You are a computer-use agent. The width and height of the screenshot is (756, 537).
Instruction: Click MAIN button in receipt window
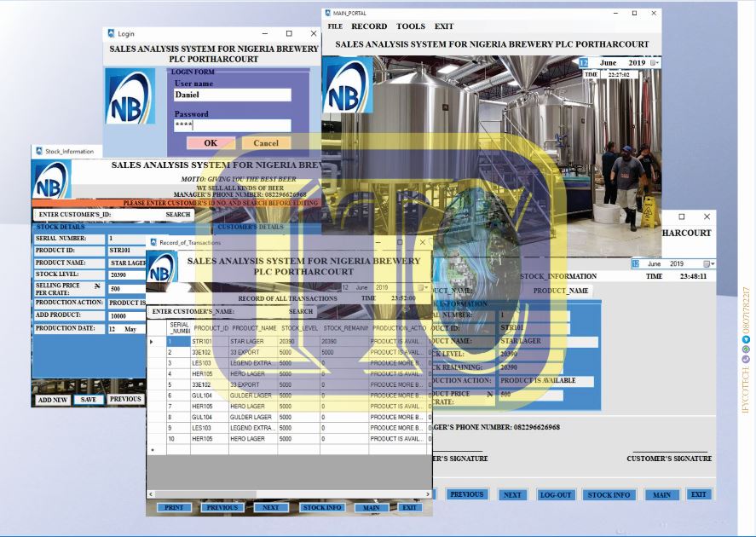tap(661, 495)
